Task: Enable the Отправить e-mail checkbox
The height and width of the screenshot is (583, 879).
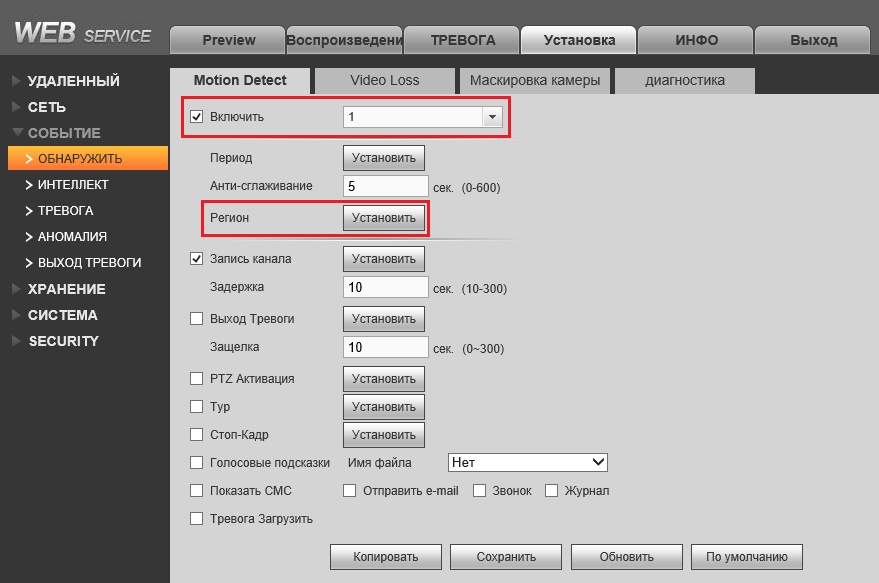Action: pyautogui.click(x=349, y=491)
